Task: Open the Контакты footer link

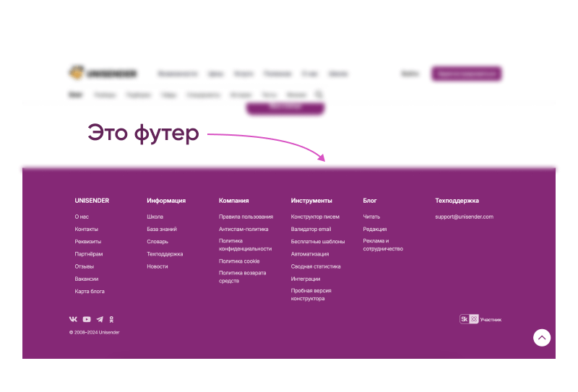Action: point(86,229)
